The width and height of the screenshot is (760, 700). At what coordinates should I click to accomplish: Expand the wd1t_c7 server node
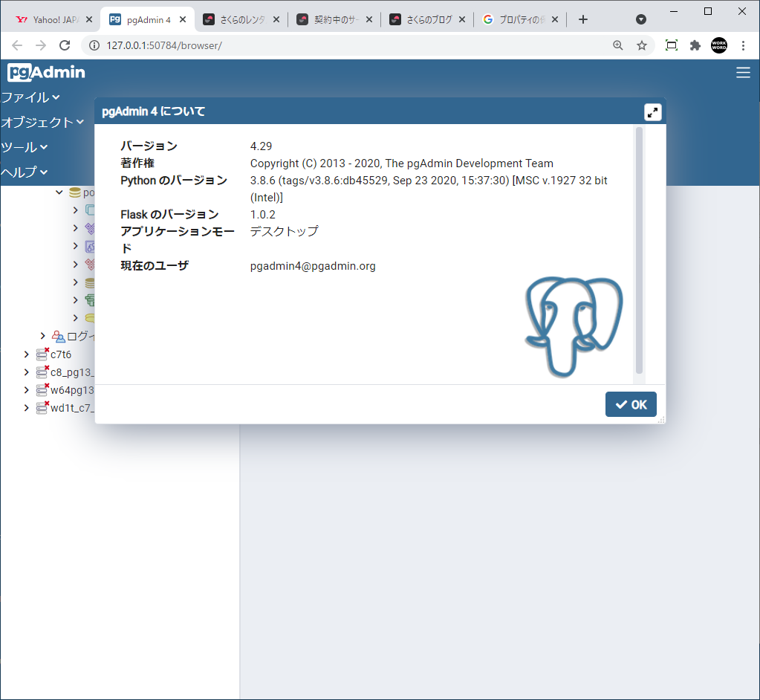[26, 408]
